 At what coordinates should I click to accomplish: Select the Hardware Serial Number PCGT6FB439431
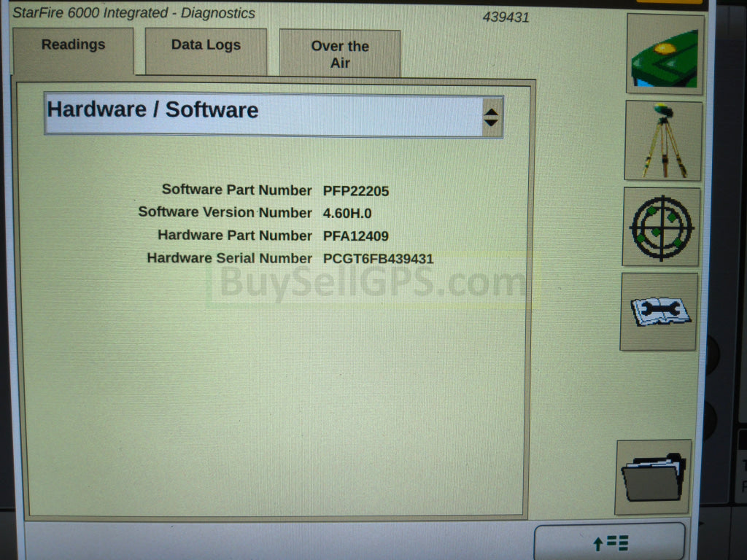click(378, 259)
